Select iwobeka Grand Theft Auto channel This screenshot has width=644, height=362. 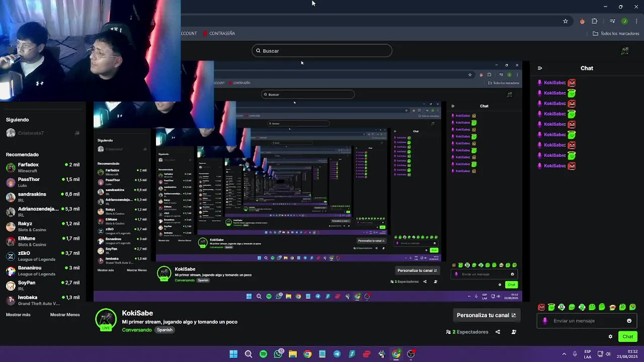43,300
